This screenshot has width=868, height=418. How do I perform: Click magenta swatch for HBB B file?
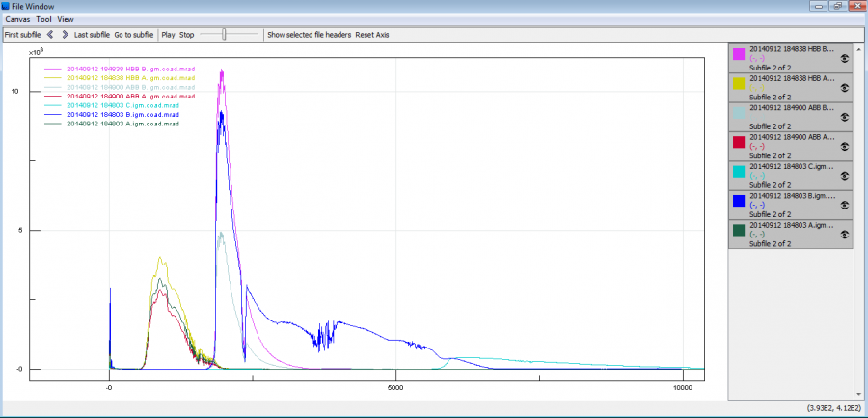pos(739,54)
